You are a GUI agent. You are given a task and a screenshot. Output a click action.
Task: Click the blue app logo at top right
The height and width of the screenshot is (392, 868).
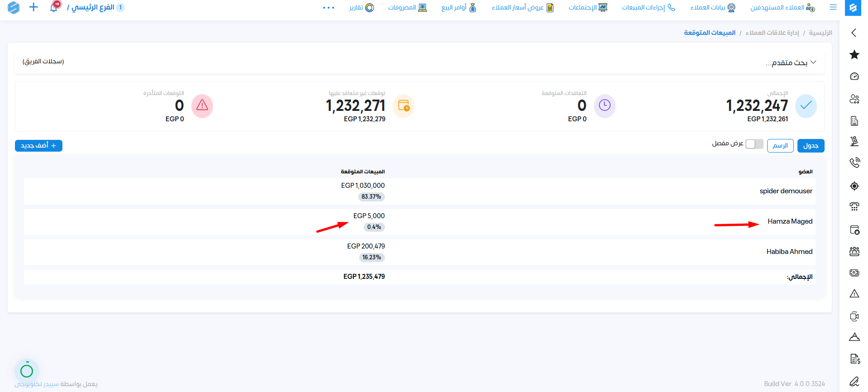pyautogui.click(x=853, y=8)
